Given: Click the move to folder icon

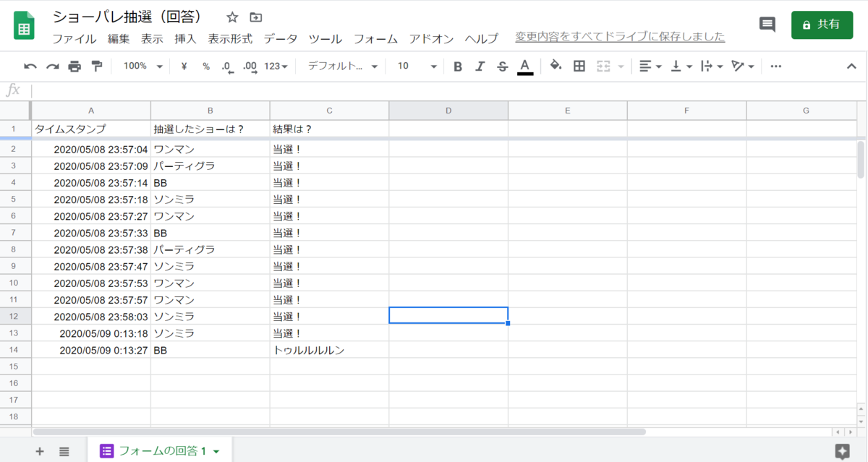Looking at the screenshot, I should pos(256,17).
